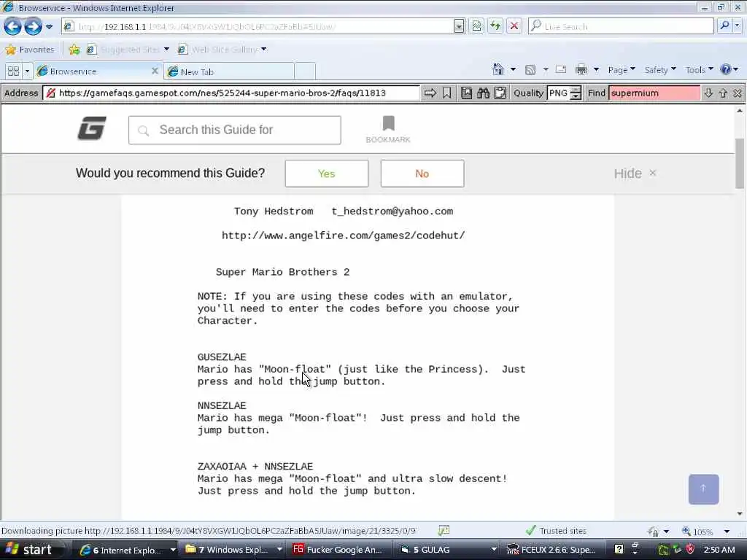Image resolution: width=747 pixels, height=560 pixels.
Task: Open Internet Explorer taskbar group
Action: click(127, 550)
